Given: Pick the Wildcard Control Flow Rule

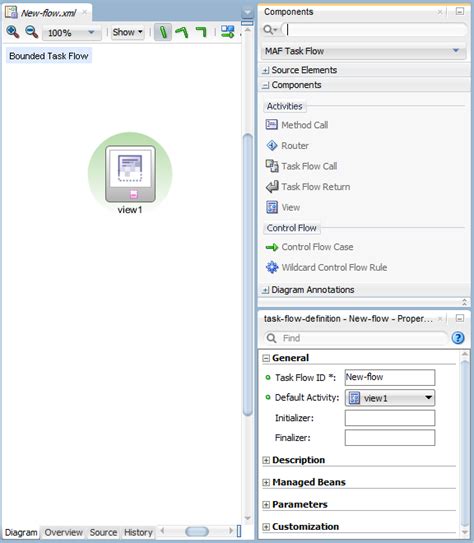Looking at the screenshot, I should pos(326,267).
